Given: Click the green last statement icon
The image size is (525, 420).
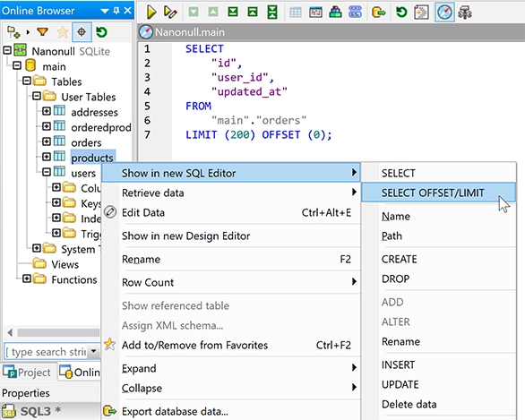Looking at the screenshot, I should 233,13.
